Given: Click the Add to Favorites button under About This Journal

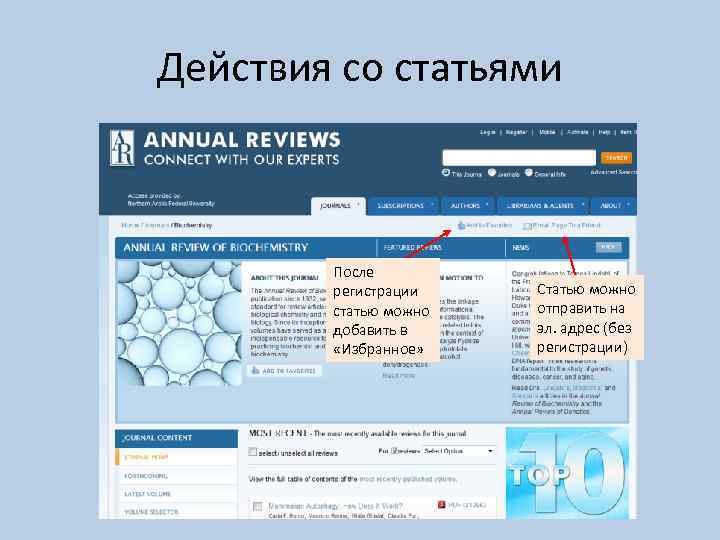Looking at the screenshot, I should (x=284, y=371).
